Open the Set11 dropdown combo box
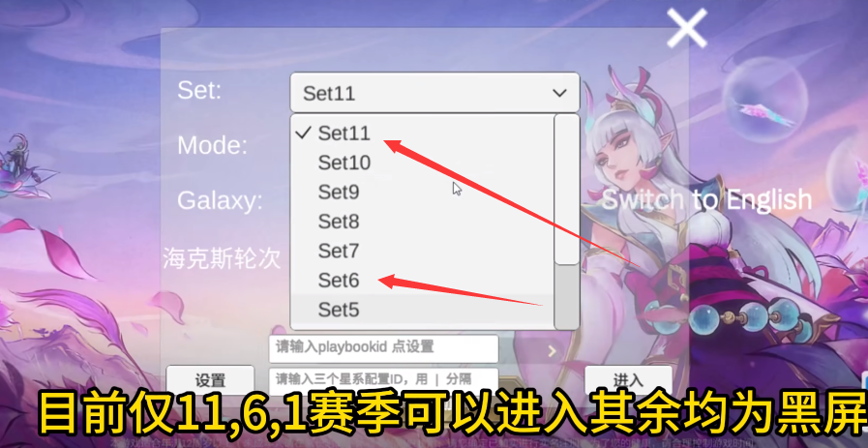This screenshot has height=448, width=868. tap(434, 93)
